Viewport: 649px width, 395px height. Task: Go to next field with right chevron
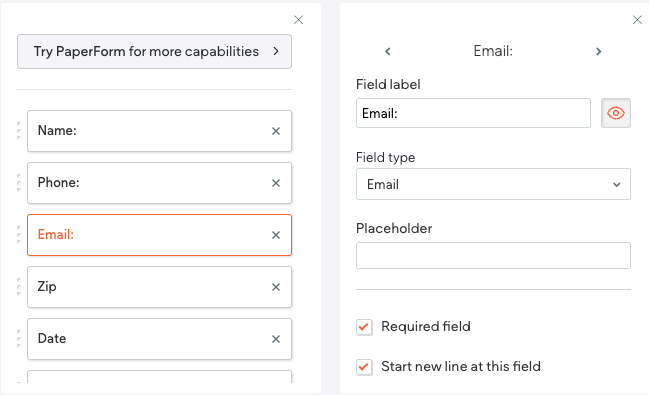click(x=598, y=51)
